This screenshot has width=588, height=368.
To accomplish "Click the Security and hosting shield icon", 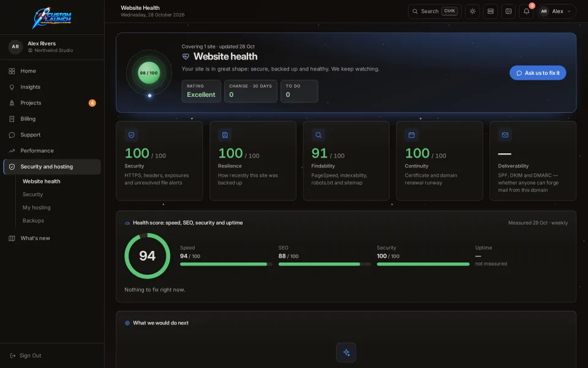I will coord(12,167).
